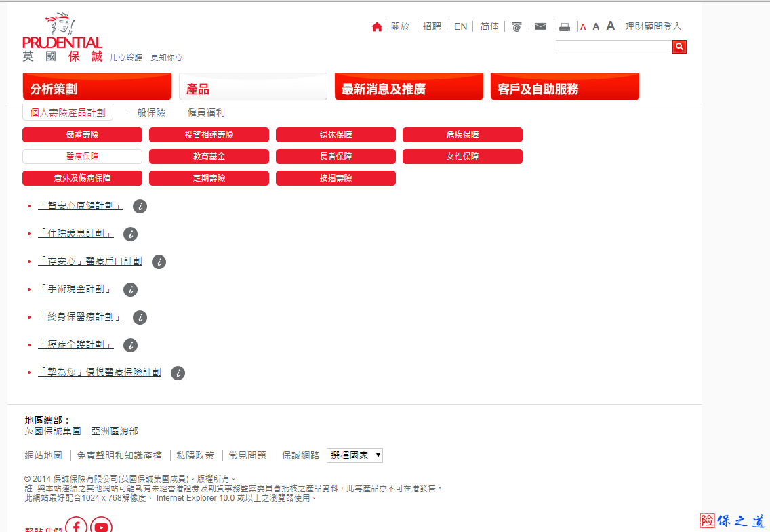Open the 網站地圖 footer link
Image resolution: width=770 pixels, height=532 pixels.
click(x=43, y=456)
